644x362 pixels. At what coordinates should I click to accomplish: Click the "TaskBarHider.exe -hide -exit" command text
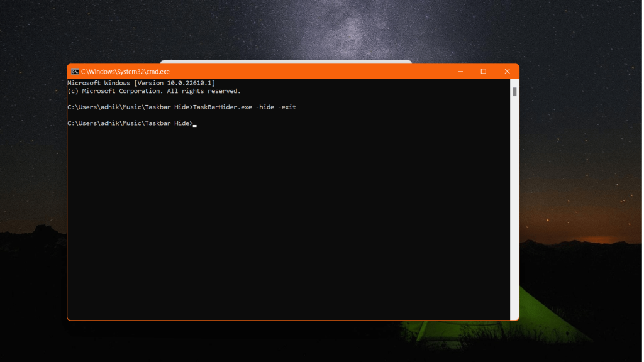(245, 107)
